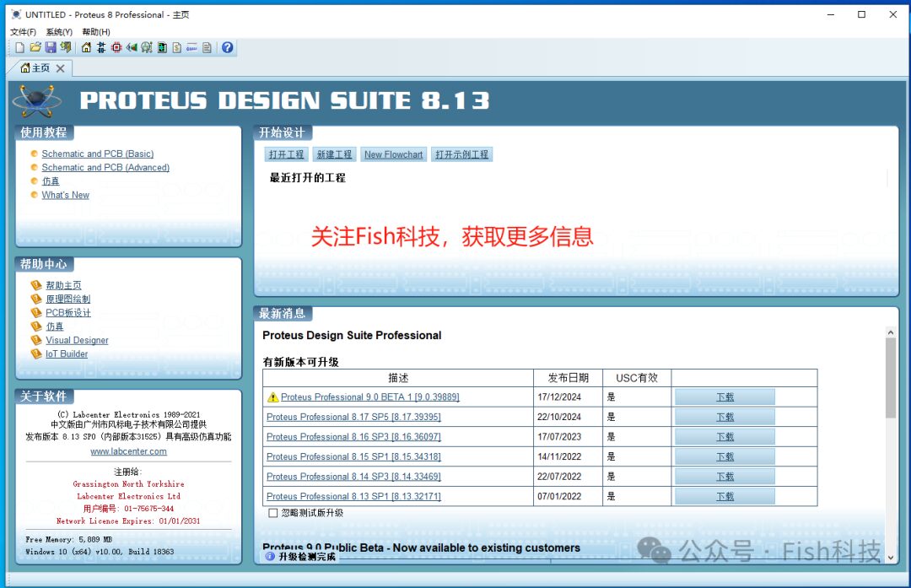Click the blue question mark help icon

pyautogui.click(x=228, y=47)
